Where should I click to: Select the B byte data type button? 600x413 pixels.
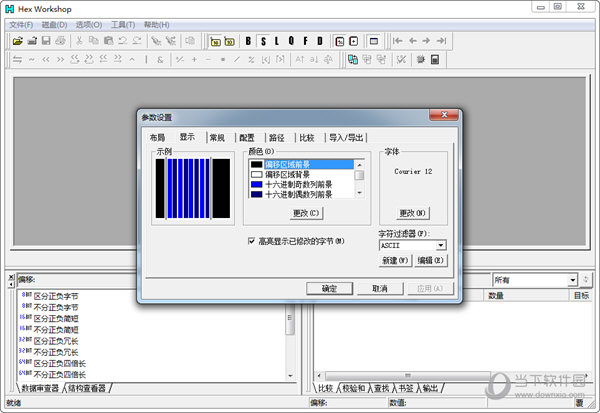[248, 41]
